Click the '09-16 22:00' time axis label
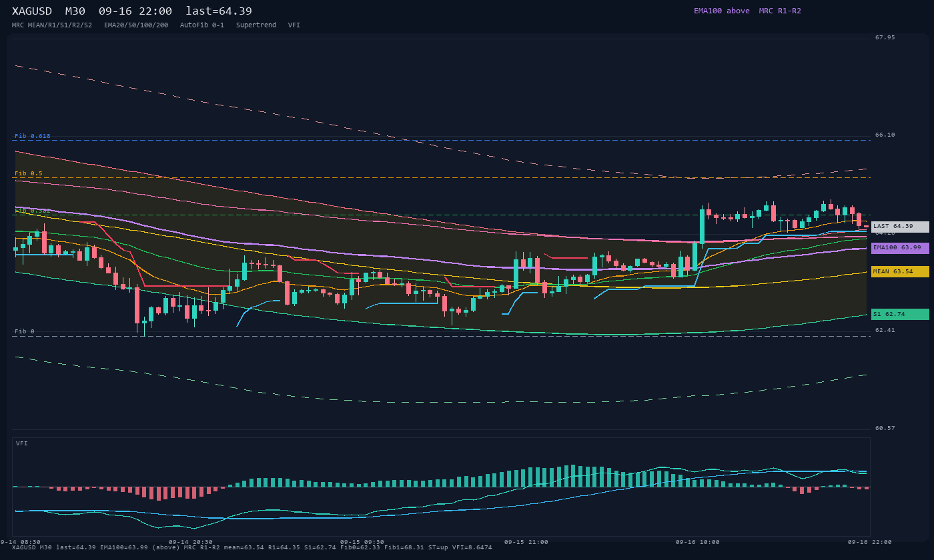Viewport: 934px width, 560px height. pos(870,542)
